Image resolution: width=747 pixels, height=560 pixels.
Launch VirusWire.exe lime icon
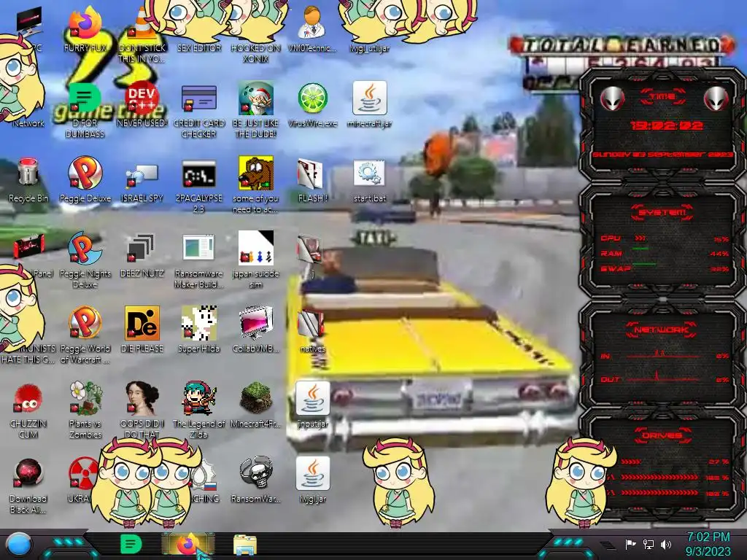312,104
